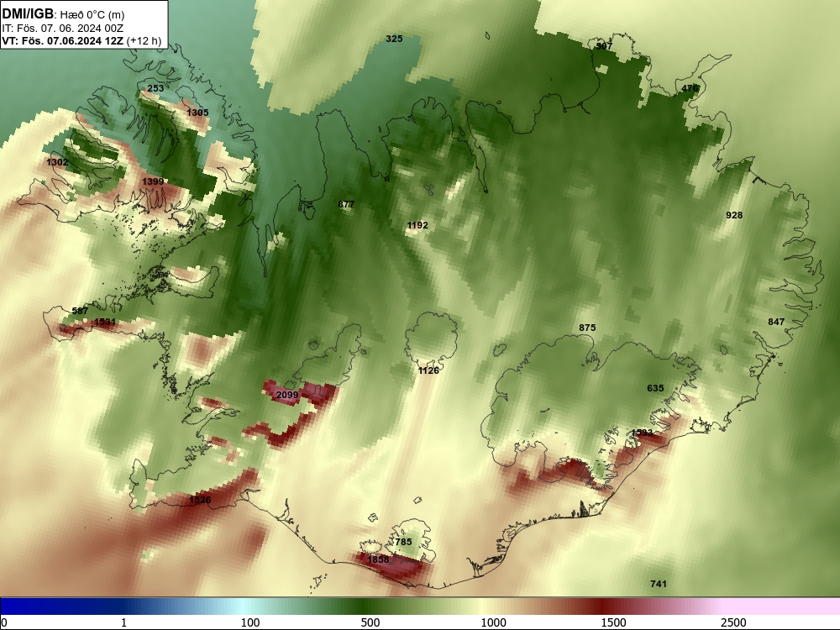840x630 pixels.
Task: Click the 2099 value on the map
Action: click(x=287, y=396)
